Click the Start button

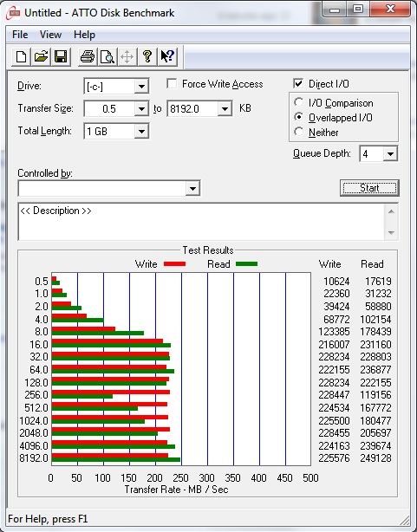369,188
